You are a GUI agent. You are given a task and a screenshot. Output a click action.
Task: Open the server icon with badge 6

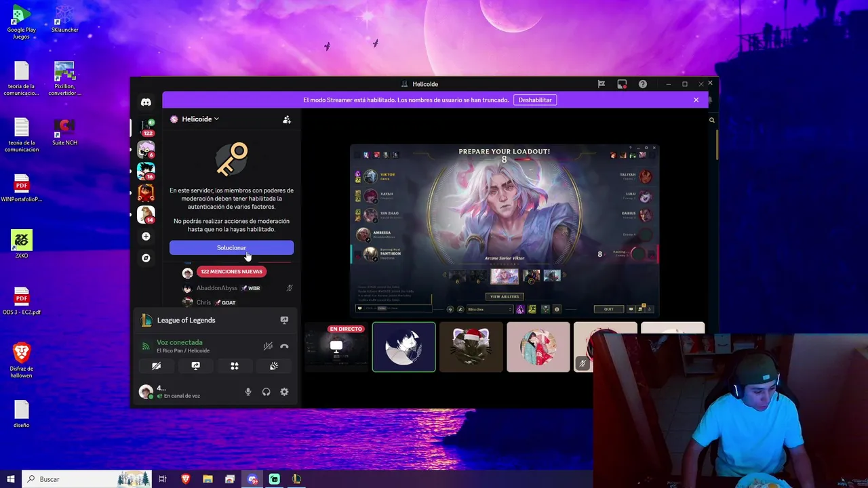click(x=146, y=148)
